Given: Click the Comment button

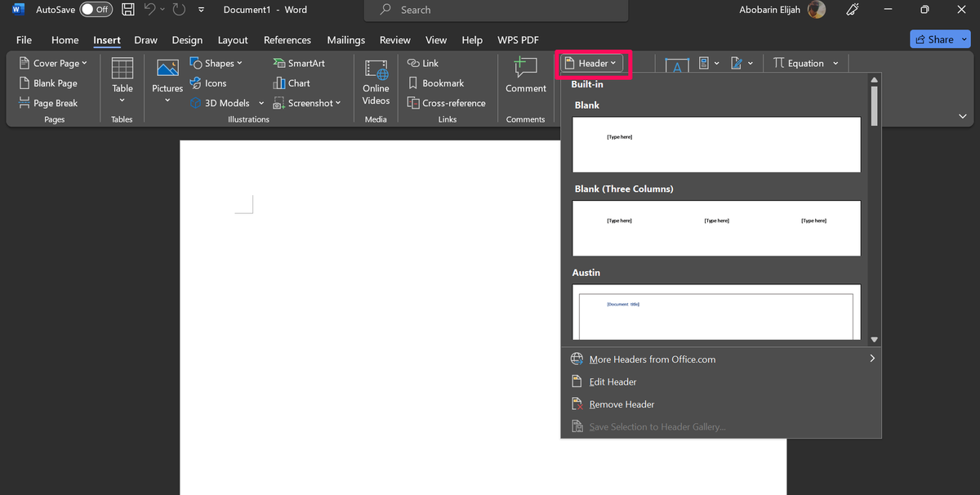Looking at the screenshot, I should click(526, 75).
